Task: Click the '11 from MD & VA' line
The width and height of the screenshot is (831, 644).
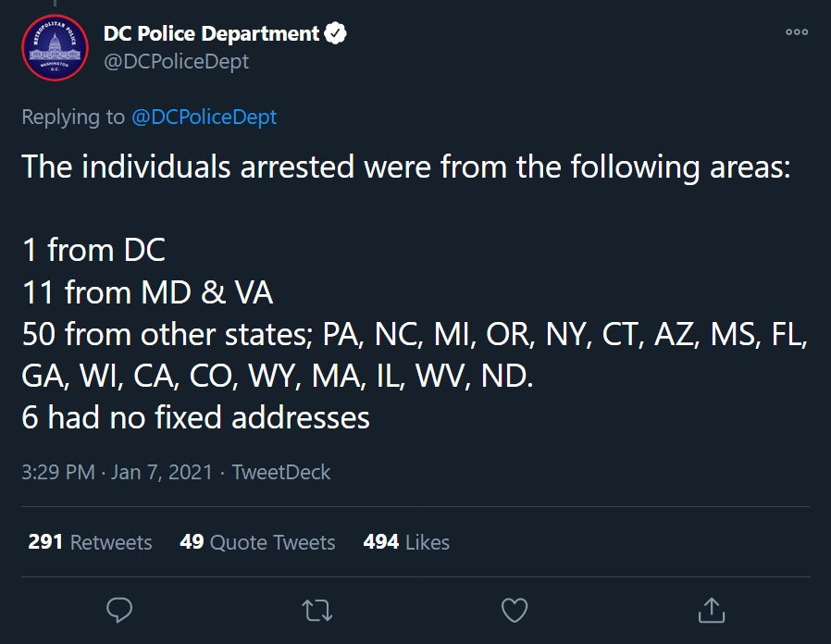Action: tap(147, 292)
